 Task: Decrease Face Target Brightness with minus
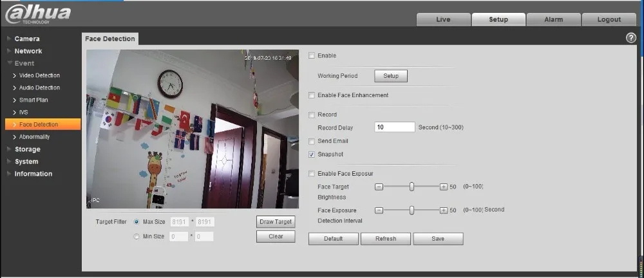pyautogui.click(x=379, y=187)
